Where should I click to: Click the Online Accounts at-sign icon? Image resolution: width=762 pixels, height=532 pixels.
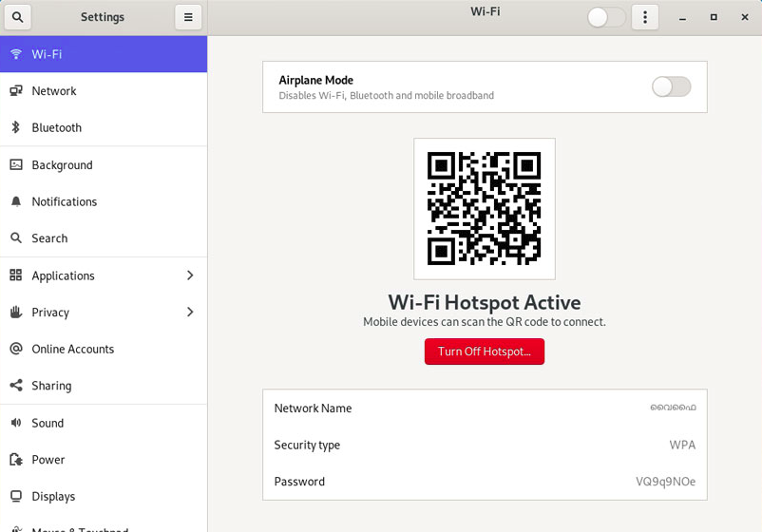pyautogui.click(x=16, y=349)
